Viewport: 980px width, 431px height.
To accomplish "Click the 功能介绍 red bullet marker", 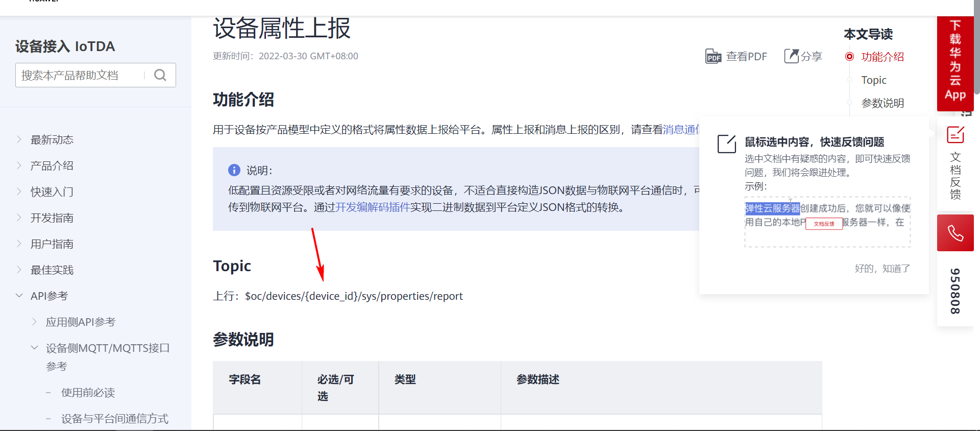I will 849,57.
